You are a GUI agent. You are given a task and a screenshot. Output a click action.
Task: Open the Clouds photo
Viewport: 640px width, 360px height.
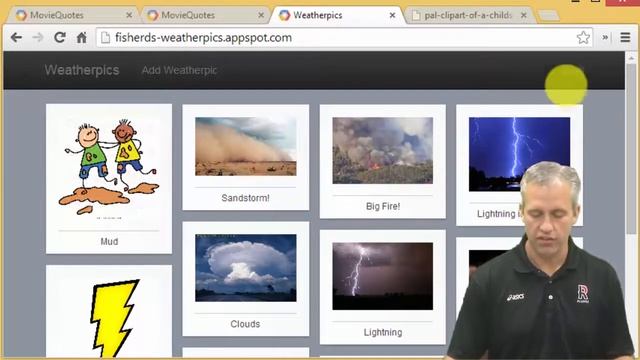(x=246, y=268)
